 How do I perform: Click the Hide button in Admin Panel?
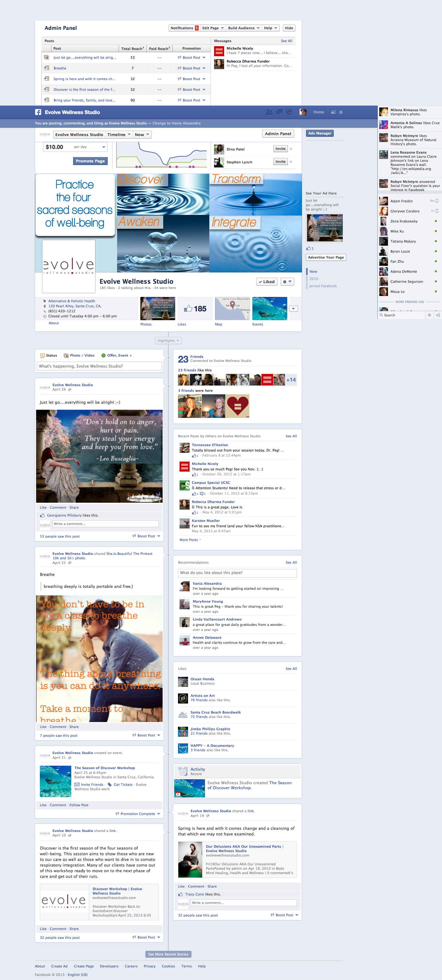(289, 28)
